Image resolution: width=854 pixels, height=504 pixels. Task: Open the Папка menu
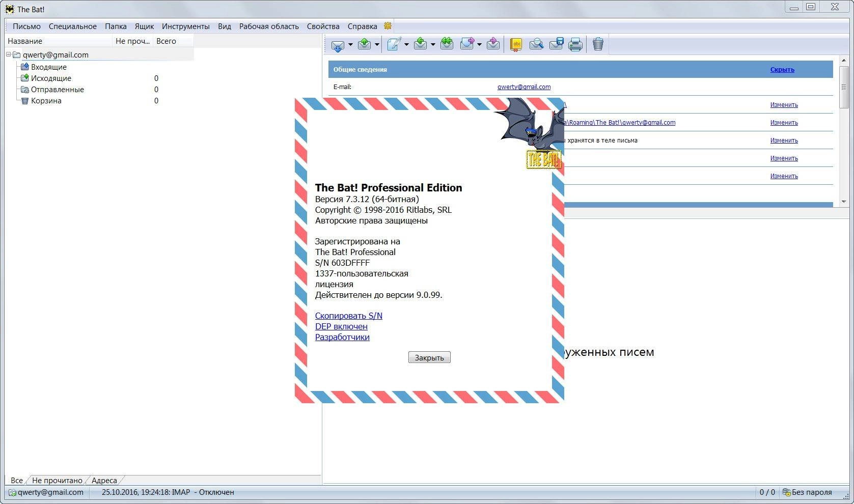tap(116, 26)
